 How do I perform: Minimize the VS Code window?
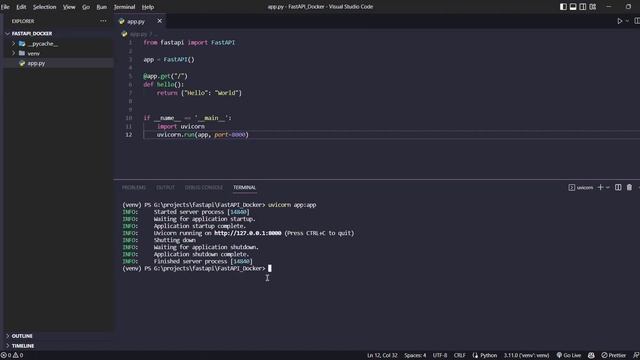tap(609, 7)
